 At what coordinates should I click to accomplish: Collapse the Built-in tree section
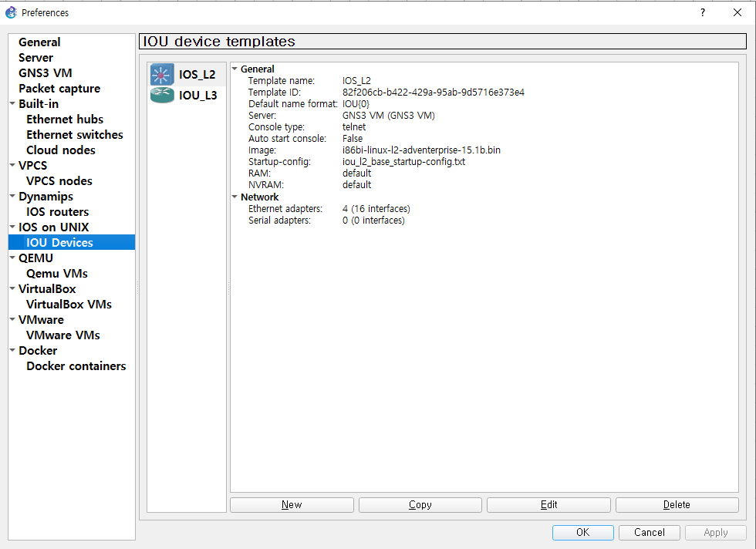[x=12, y=103]
